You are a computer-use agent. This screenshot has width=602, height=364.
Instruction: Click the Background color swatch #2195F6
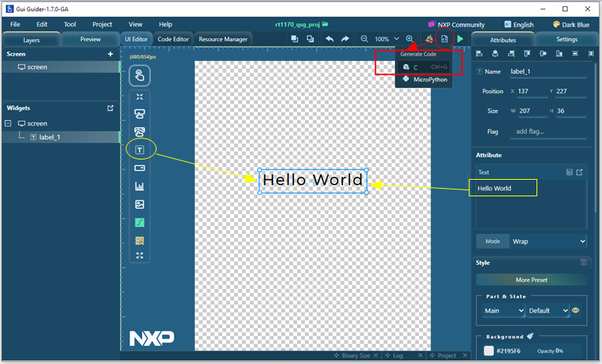pyautogui.click(x=488, y=350)
